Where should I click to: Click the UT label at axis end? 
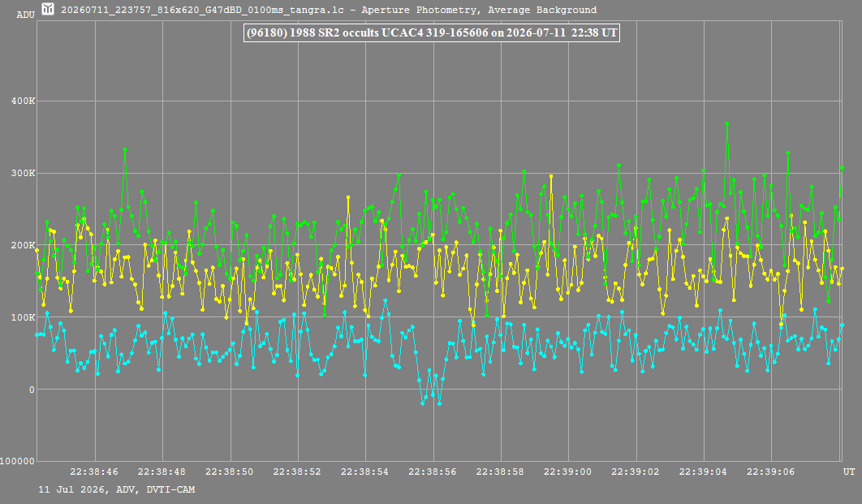coord(849,472)
